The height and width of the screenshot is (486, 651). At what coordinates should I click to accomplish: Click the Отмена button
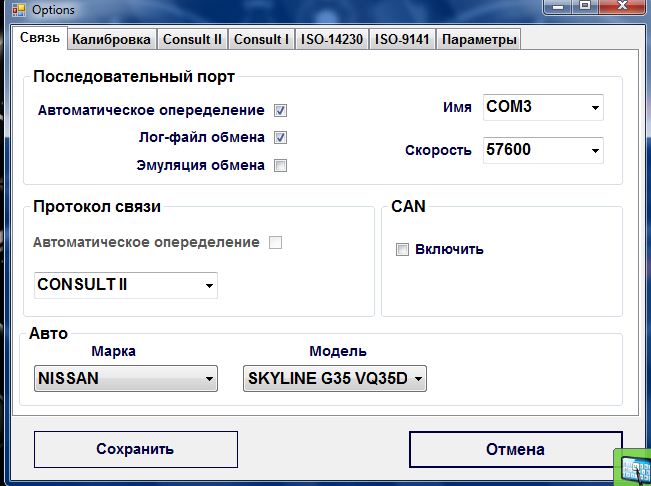(x=515, y=449)
